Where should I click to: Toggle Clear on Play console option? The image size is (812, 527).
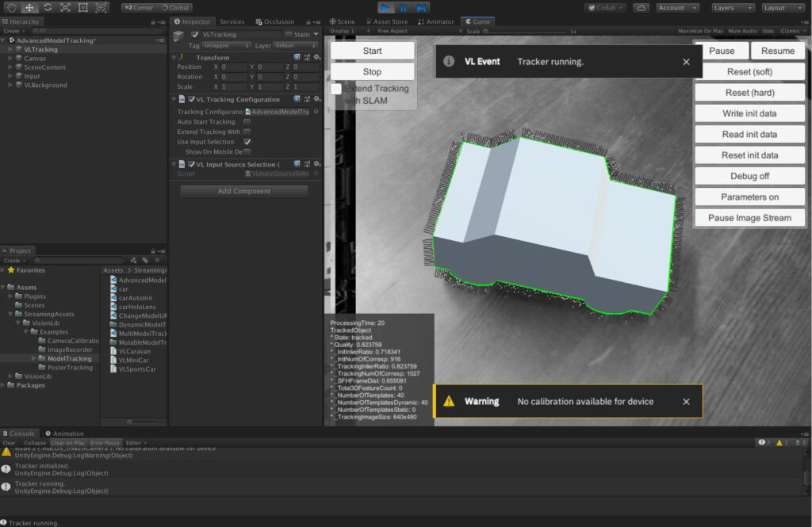67,443
